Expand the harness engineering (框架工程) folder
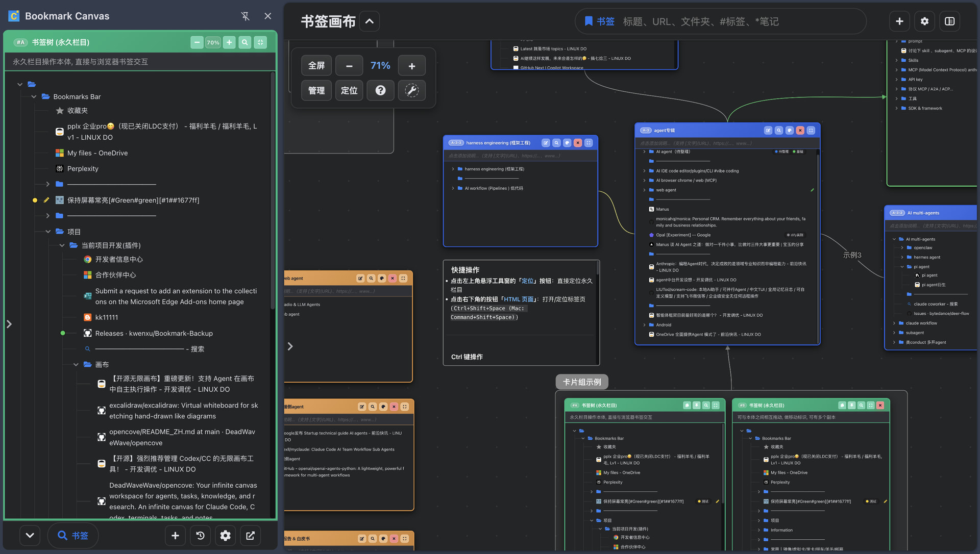Image resolution: width=980 pixels, height=554 pixels. tap(453, 169)
